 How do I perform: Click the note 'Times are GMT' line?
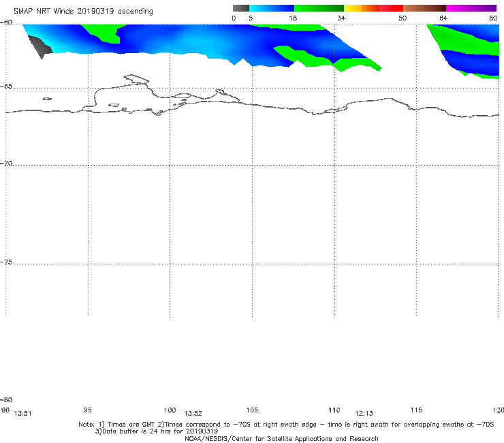(286, 425)
